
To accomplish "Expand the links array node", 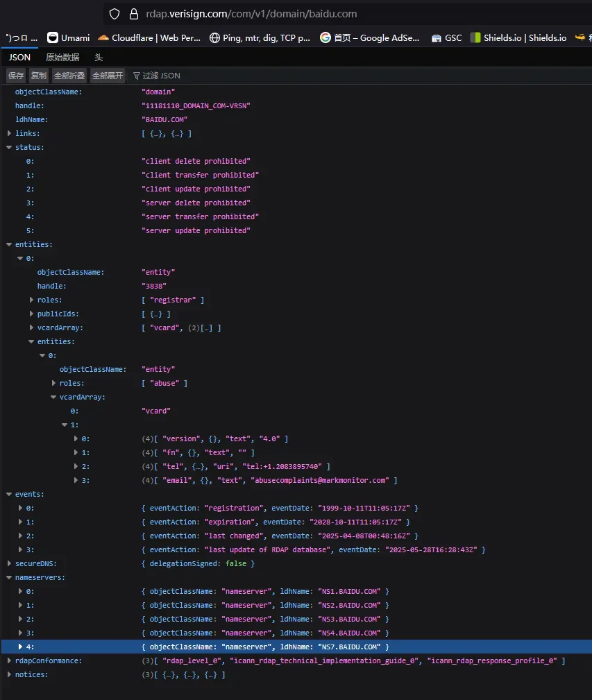I will pos(9,133).
